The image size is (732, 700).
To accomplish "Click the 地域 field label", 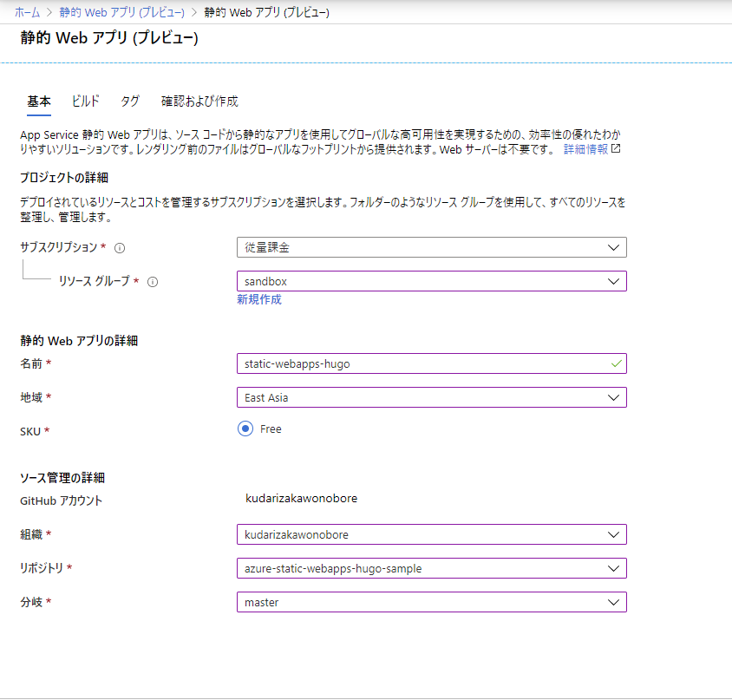I will pos(31,397).
